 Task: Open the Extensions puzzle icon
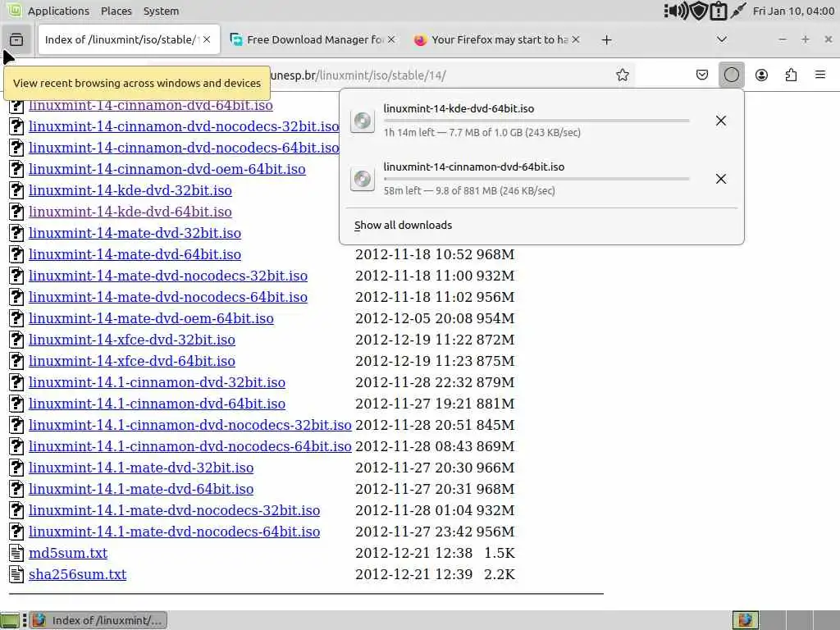791,75
